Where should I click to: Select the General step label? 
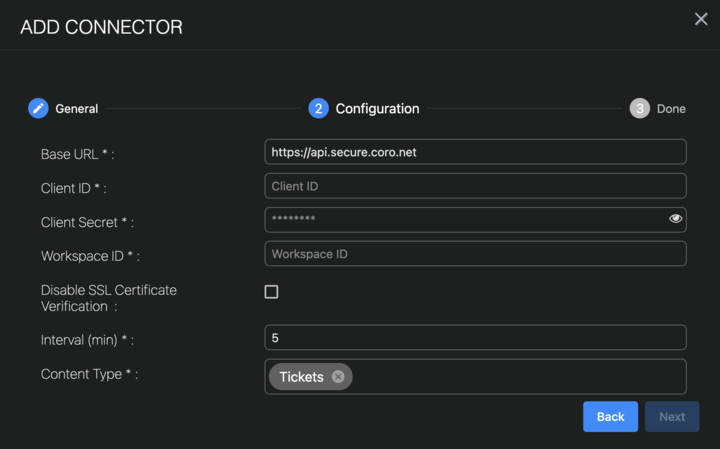[x=76, y=108]
